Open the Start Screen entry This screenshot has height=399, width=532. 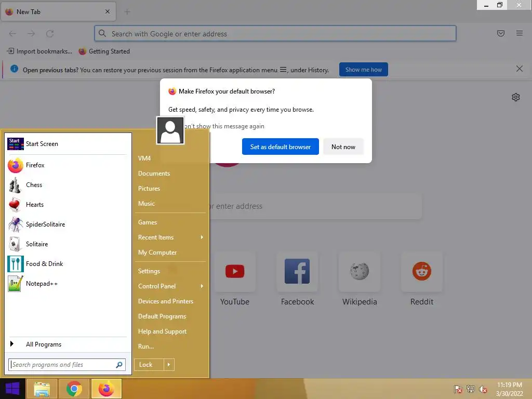click(67, 144)
